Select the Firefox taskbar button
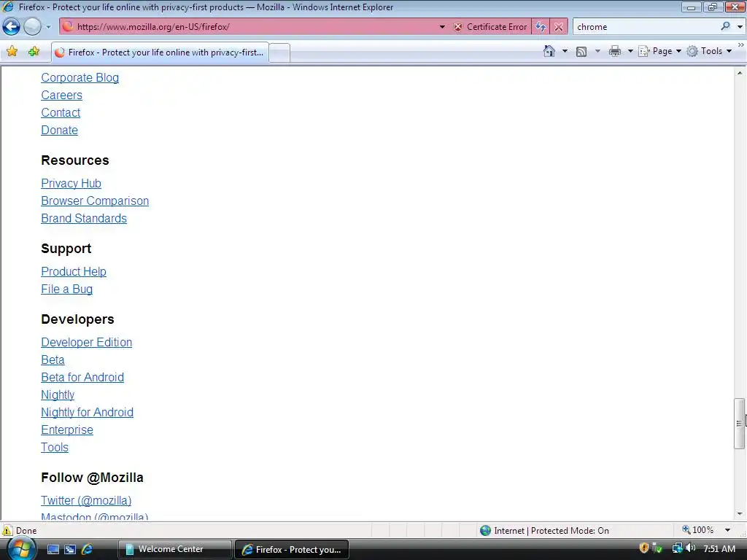 (292, 550)
